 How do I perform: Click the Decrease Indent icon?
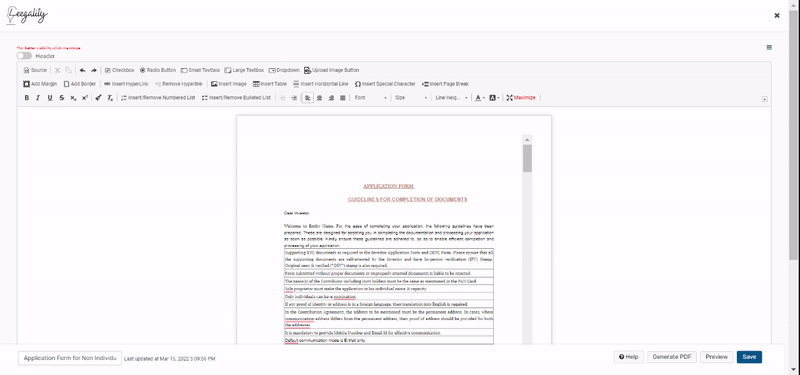283,97
